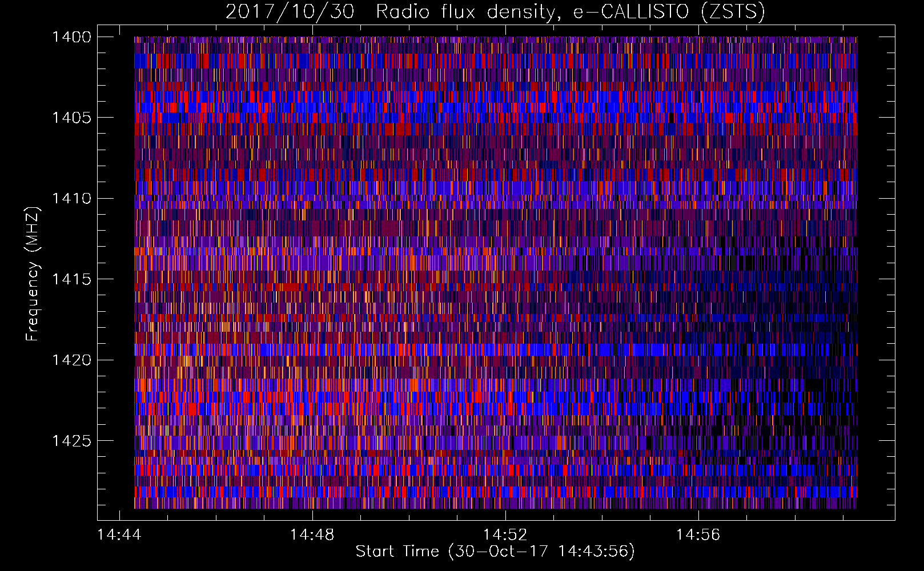Click the 1420 frequency tick label
This screenshot has width=924, height=571.
tap(71, 360)
